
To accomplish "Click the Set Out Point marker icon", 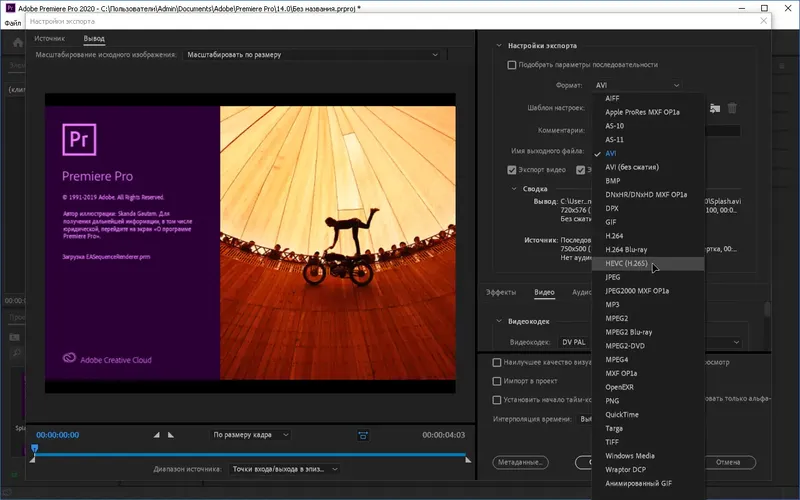I will tap(171, 435).
